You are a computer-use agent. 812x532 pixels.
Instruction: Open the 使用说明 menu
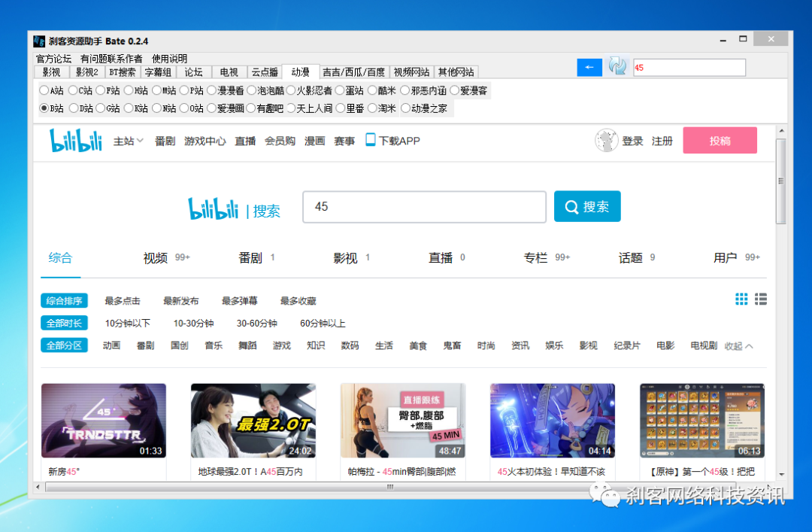click(x=169, y=58)
